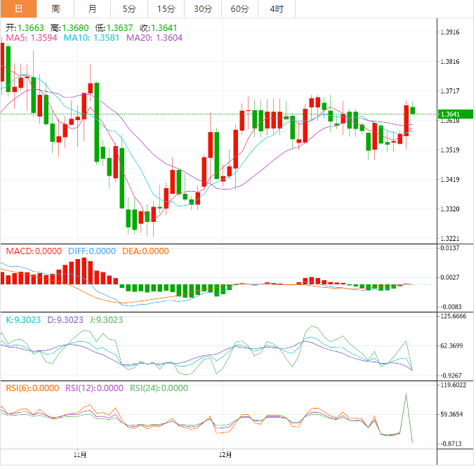Click the 62.3699 KDJ axis label

coord(451,345)
